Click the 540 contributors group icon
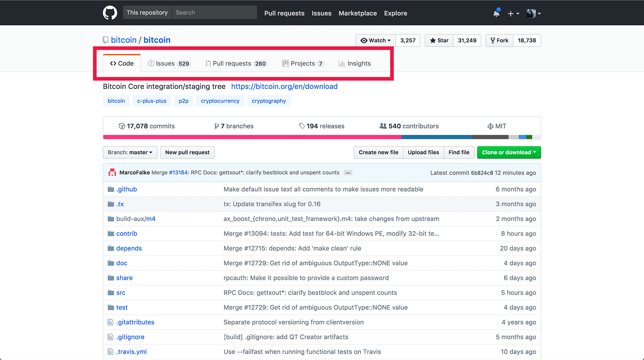 click(383, 125)
